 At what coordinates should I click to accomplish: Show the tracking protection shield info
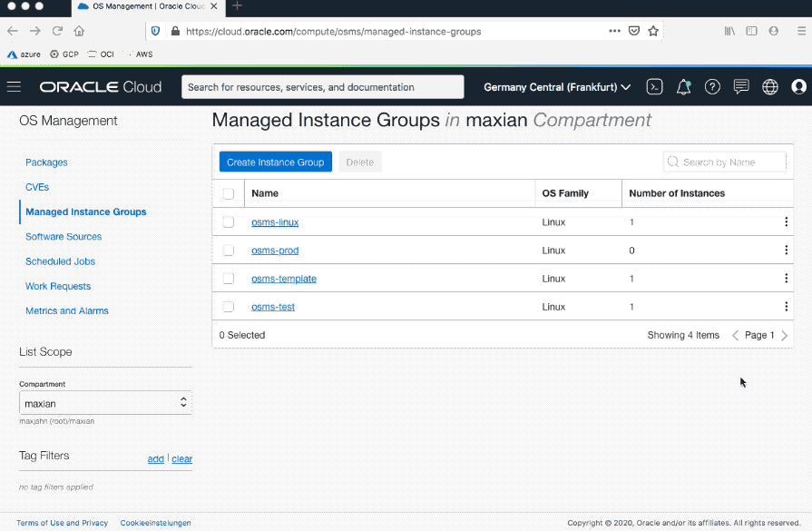(155, 31)
